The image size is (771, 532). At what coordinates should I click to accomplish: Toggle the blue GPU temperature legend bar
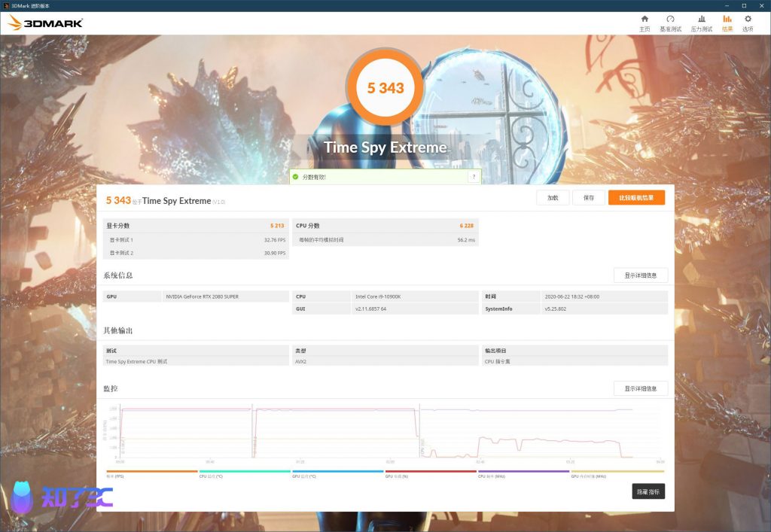pos(337,472)
